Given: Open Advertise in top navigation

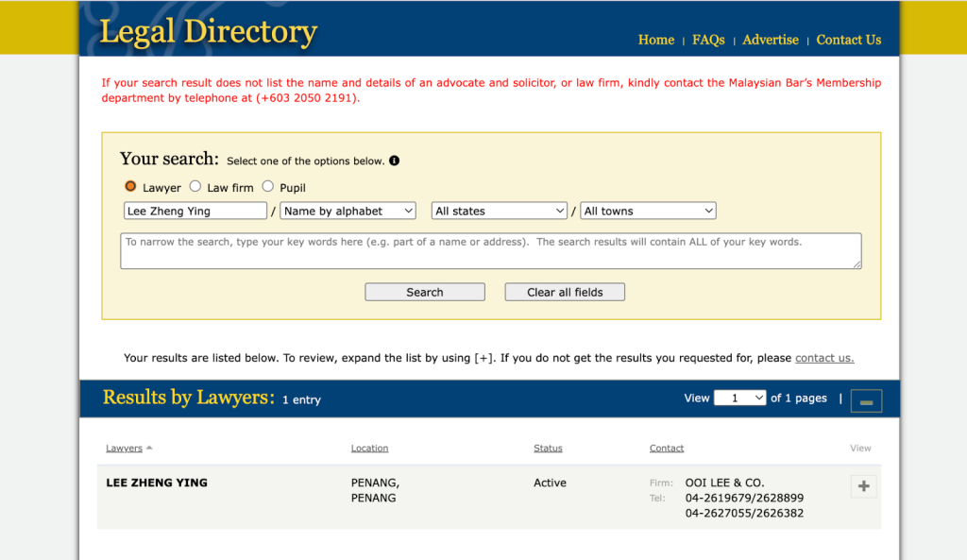Looking at the screenshot, I should click(x=771, y=40).
